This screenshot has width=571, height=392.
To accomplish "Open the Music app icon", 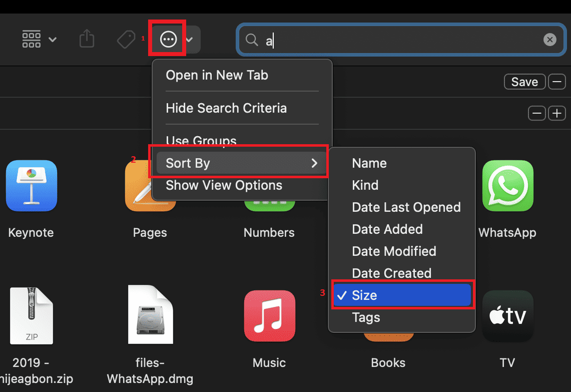I will tap(269, 316).
